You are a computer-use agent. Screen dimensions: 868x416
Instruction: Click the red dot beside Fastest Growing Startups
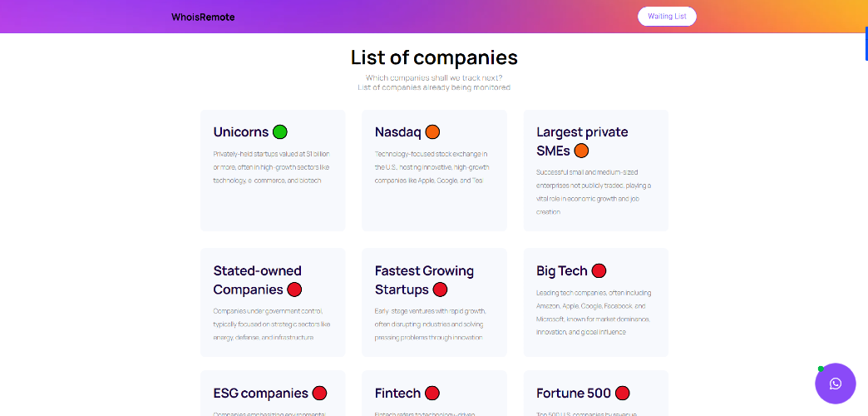pos(440,290)
